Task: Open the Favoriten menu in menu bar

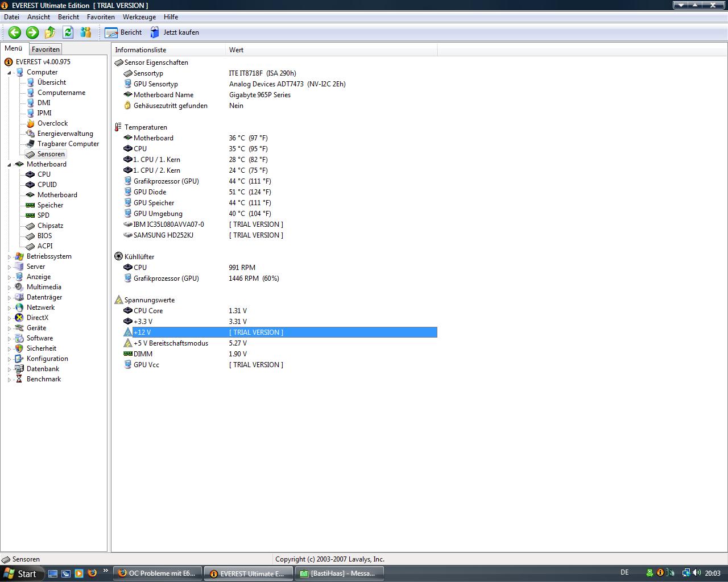Action: coord(101,17)
